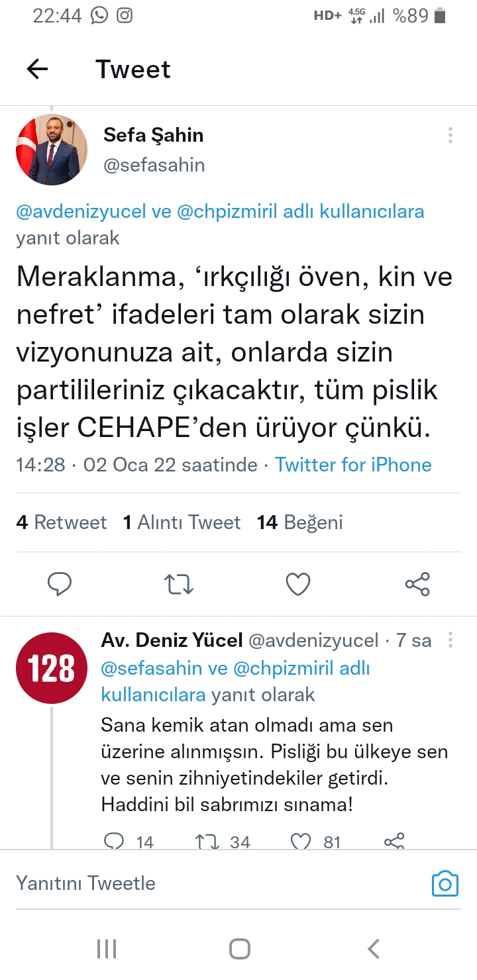Like Deniz Yücel's reply

(301, 841)
